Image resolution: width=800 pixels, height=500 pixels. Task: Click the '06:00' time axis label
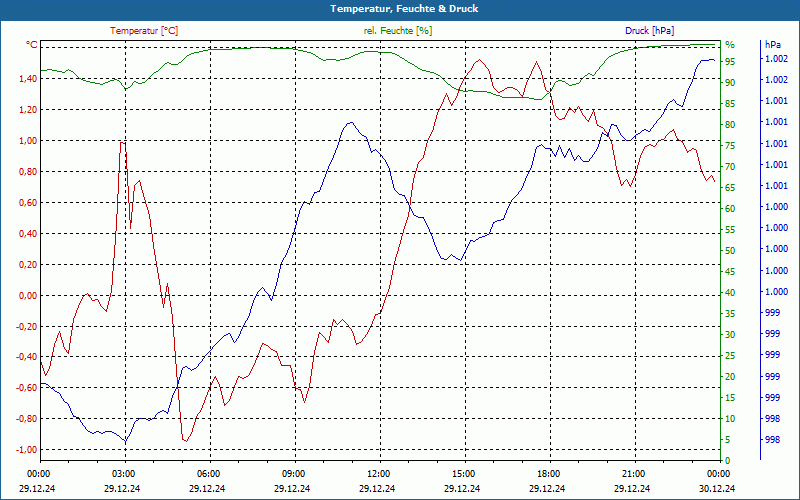(207, 473)
